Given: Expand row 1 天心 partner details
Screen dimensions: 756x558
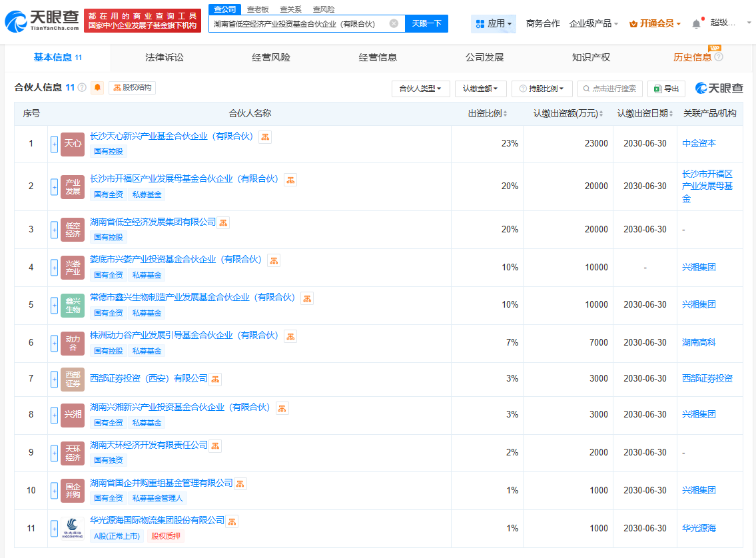Looking at the screenshot, I should click(55, 144).
